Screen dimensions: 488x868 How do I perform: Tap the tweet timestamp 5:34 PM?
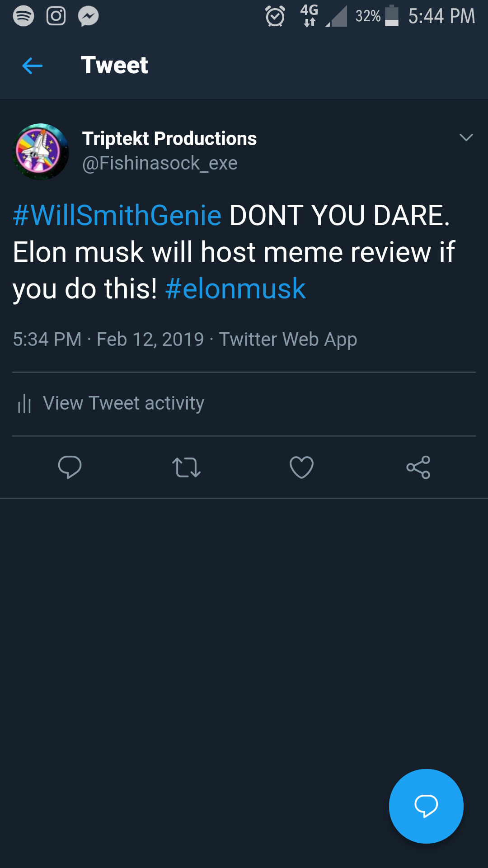(47, 340)
